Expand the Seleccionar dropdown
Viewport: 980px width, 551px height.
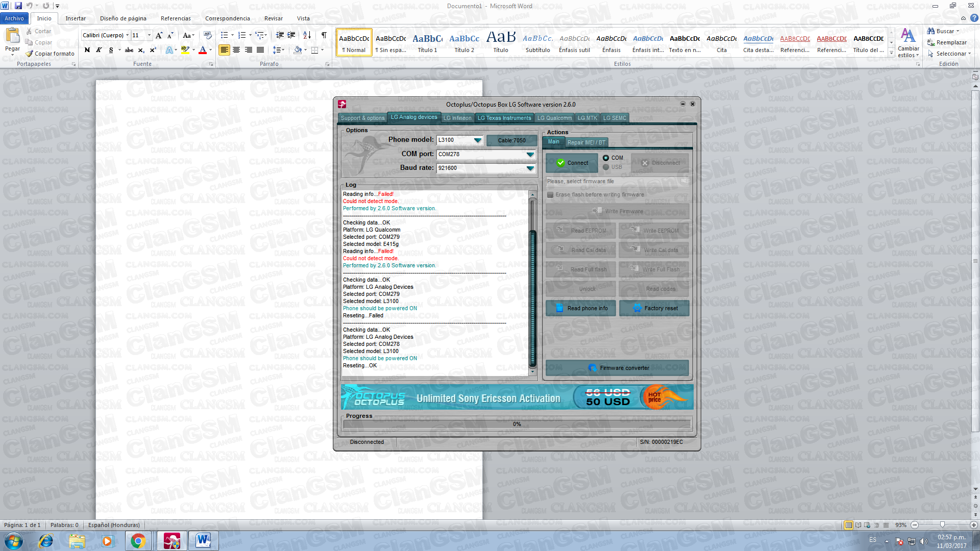click(x=949, y=54)
